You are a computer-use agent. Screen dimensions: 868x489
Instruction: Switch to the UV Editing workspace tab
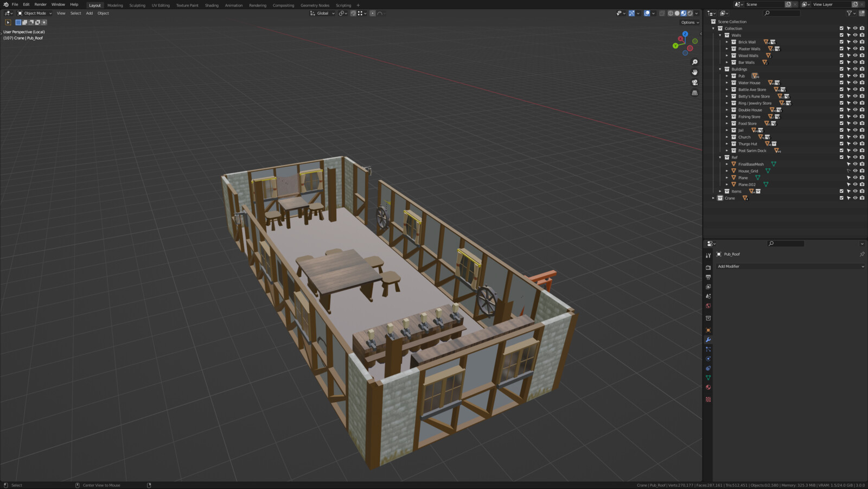click(x=161, y=5)
